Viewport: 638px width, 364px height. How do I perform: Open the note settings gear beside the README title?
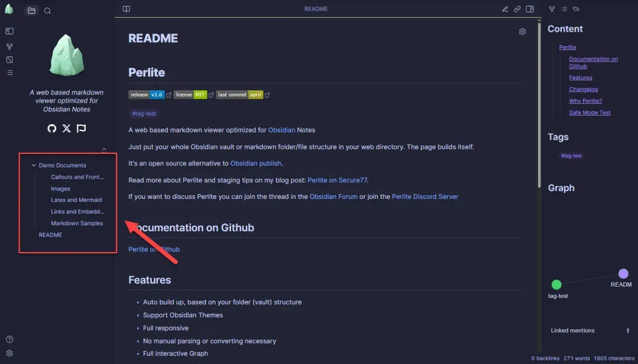[522, 32]
